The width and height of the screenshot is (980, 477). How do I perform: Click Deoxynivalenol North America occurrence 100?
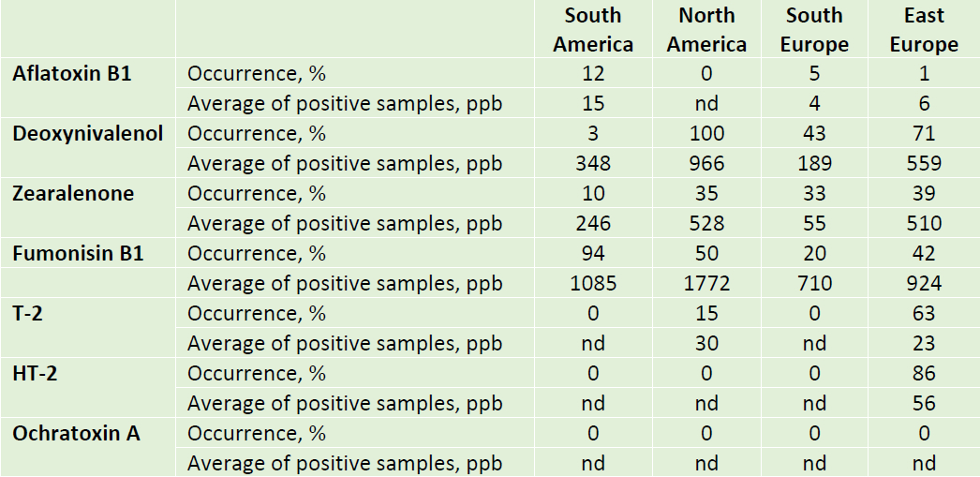(705, 133)
